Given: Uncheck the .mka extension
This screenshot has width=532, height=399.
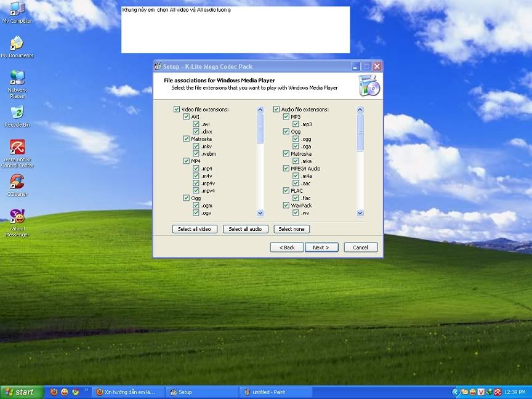Looking at the screenshot, I should 296,161.
